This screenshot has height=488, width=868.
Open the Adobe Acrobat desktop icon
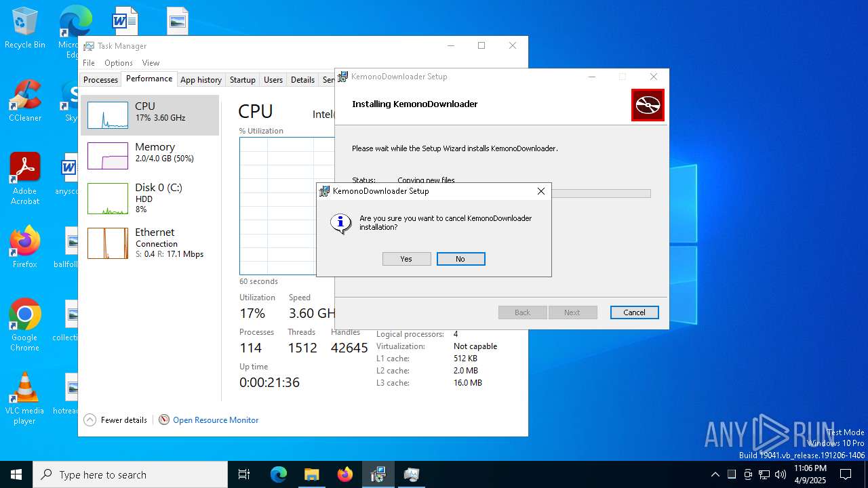(x=25, y=178)
